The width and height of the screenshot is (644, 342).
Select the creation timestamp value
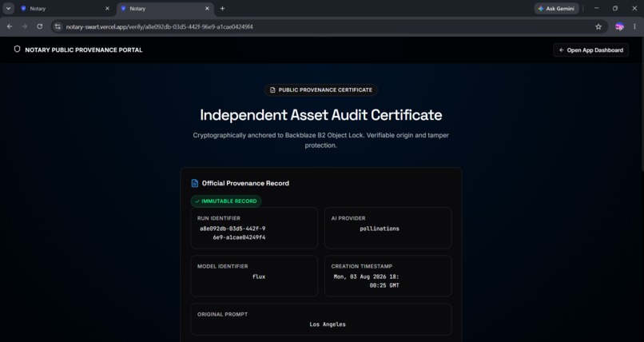(x=367, y=280)
